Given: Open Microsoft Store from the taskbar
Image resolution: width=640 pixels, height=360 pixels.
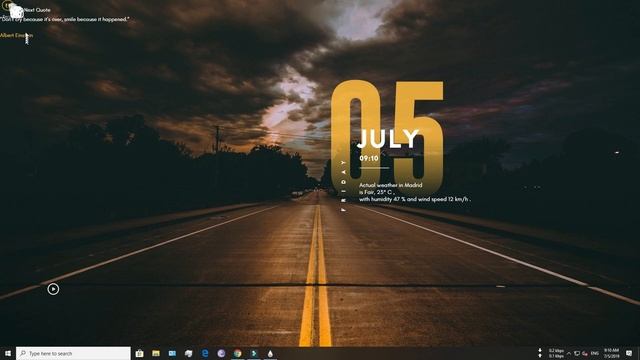Looking at the screenshot, I should tap(140, 353).
